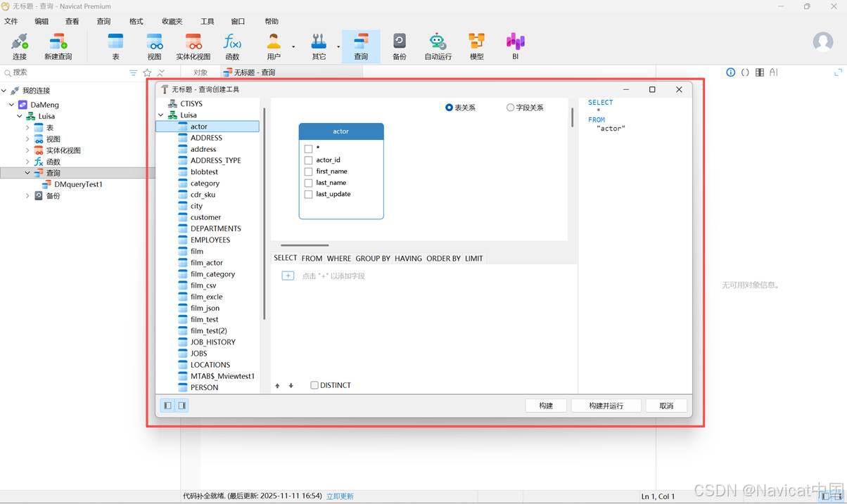Select the 表关系 radio button

(x=449, y=108)
